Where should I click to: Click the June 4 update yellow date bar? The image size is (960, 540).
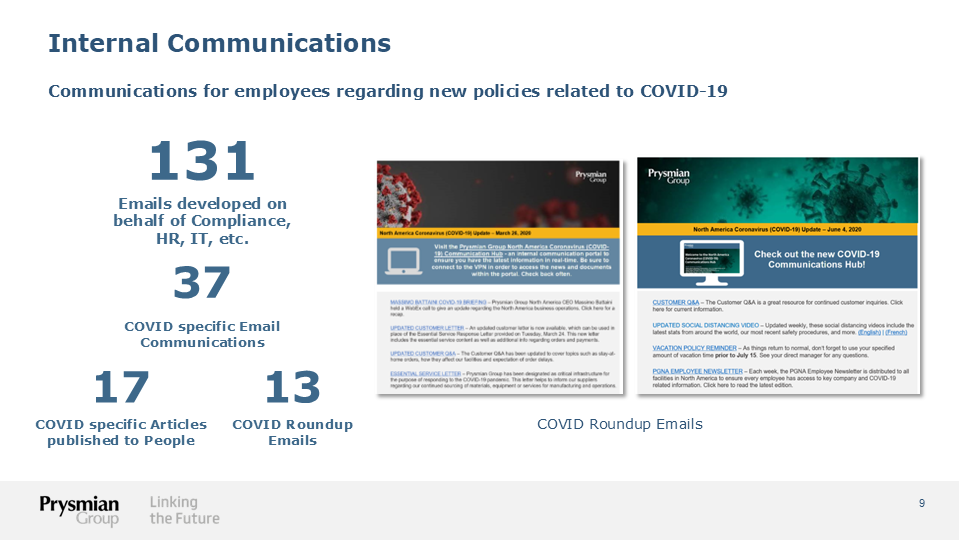778,229
